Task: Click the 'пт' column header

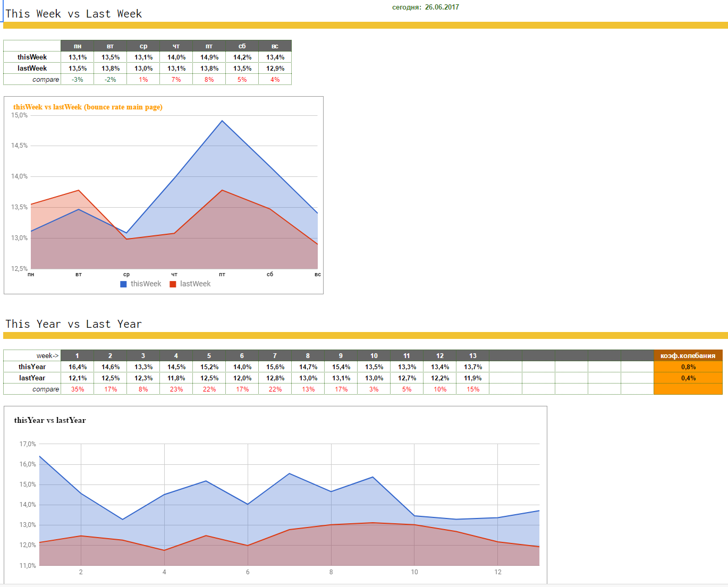Action: (209, 46)
